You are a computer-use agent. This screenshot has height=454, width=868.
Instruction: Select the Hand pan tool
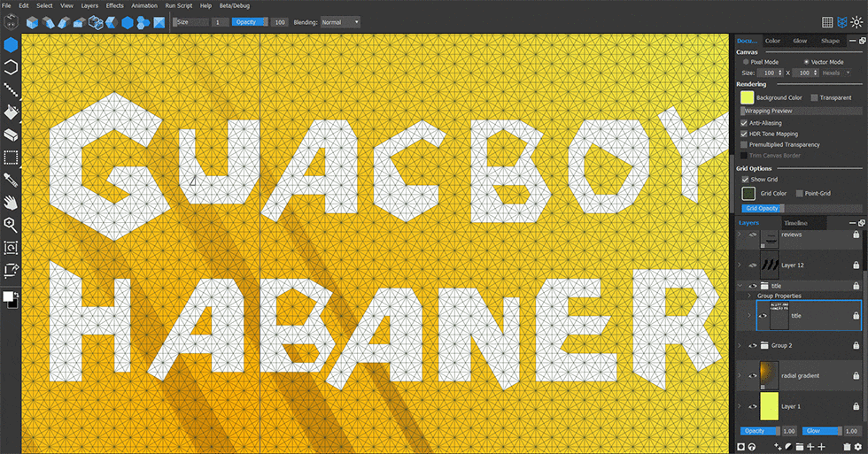point(11,203)
